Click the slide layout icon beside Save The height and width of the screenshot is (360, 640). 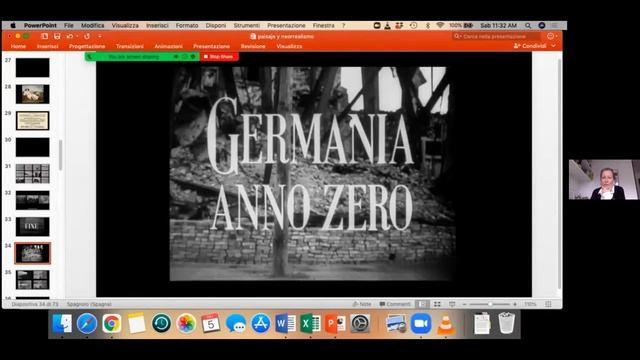(x=44, y=36)
